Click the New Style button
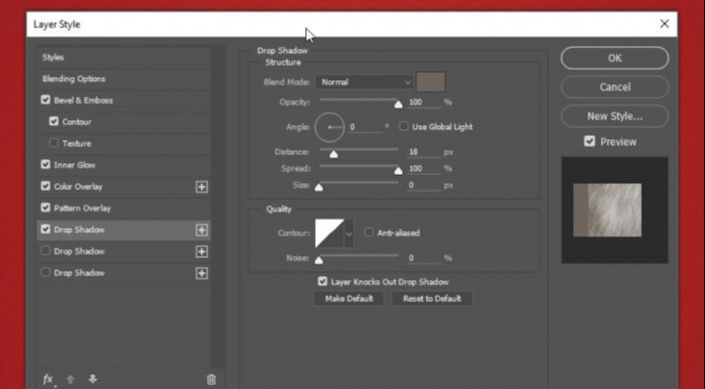This screenshot has height=389, width=705. 615,116
